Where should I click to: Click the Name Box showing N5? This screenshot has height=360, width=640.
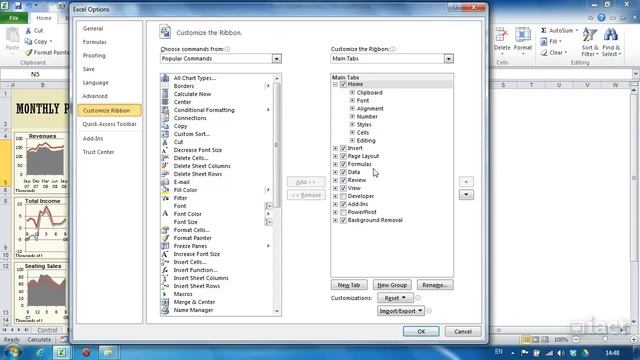pos(35,74)
